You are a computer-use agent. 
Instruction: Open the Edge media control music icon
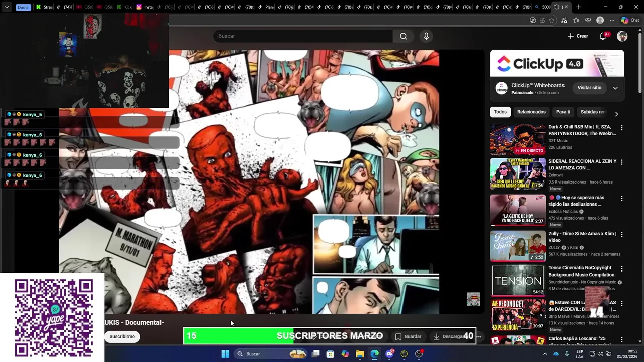point(564,20)
